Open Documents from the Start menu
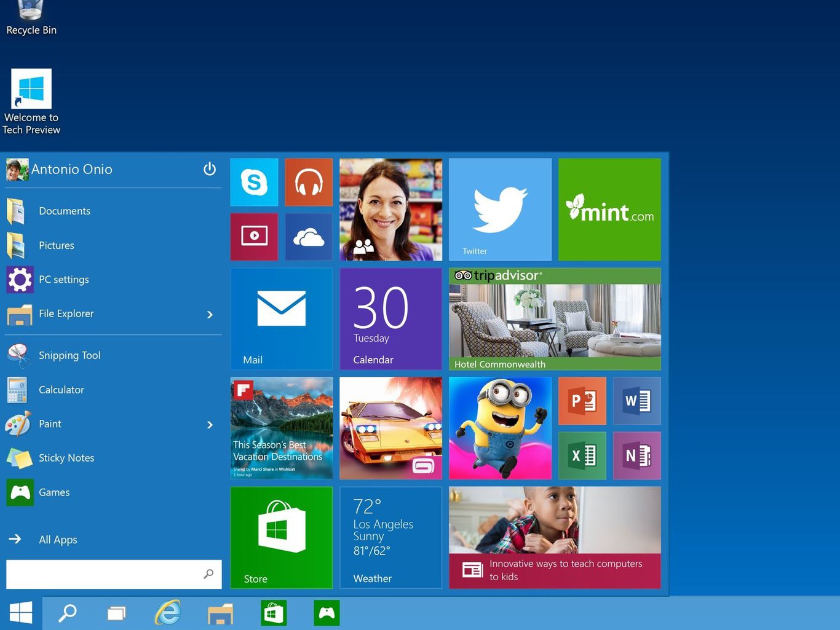The height and width of the screenshot is (630, 840). tap(114, 211)
